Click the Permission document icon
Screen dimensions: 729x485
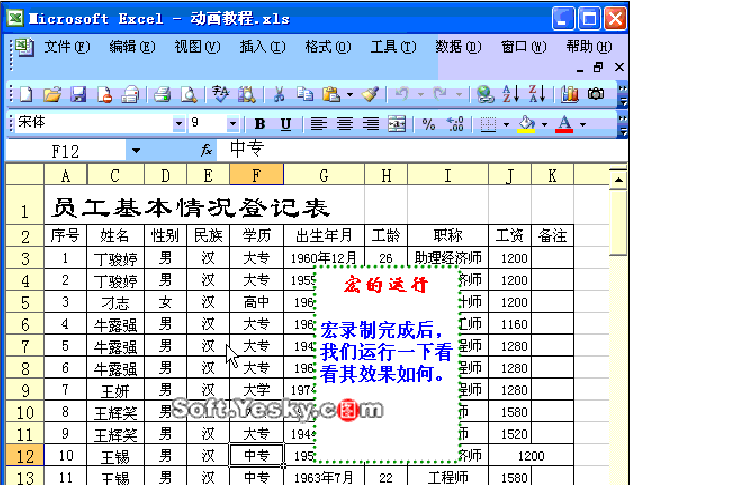(x=104, y=94)
